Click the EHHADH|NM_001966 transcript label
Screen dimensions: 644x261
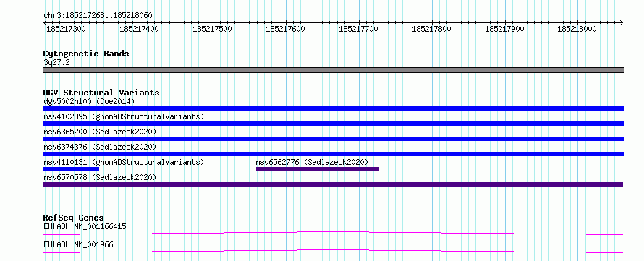[x=78, y=245]
